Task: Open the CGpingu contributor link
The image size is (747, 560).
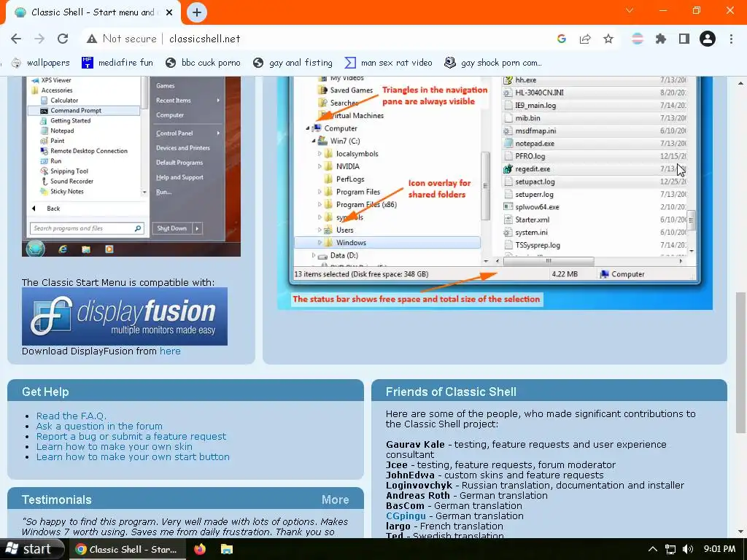Action: click(406, 516)
